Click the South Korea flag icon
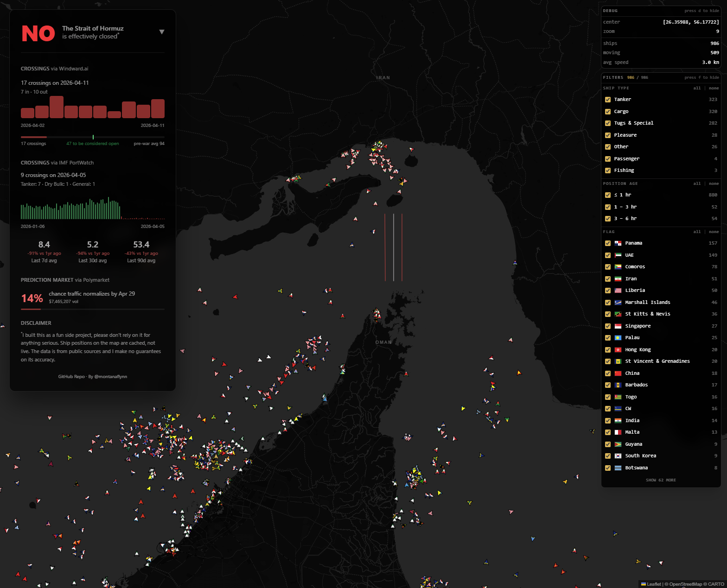727x588 pixels. point(618,456)
